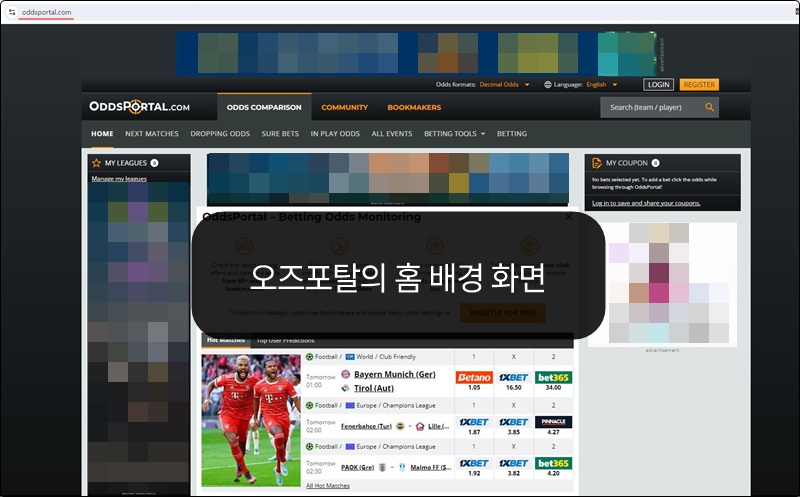The image size is (800, 497).
Task: Open the Decimal Odds format dropdown
Action: 504,85
